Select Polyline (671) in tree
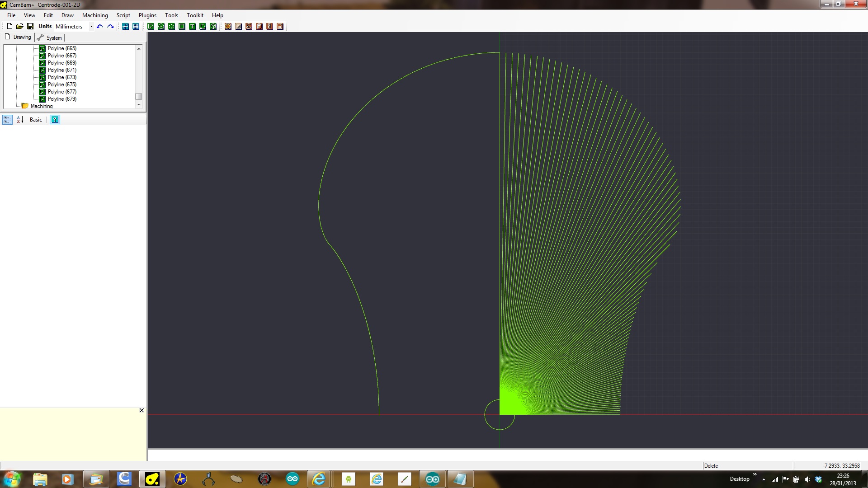 coord(62,70)
